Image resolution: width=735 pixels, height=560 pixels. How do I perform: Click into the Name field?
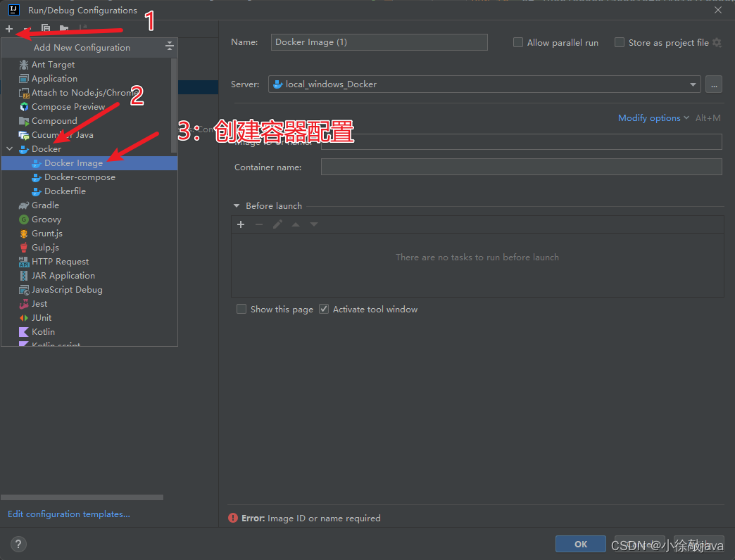click(379, 42)
